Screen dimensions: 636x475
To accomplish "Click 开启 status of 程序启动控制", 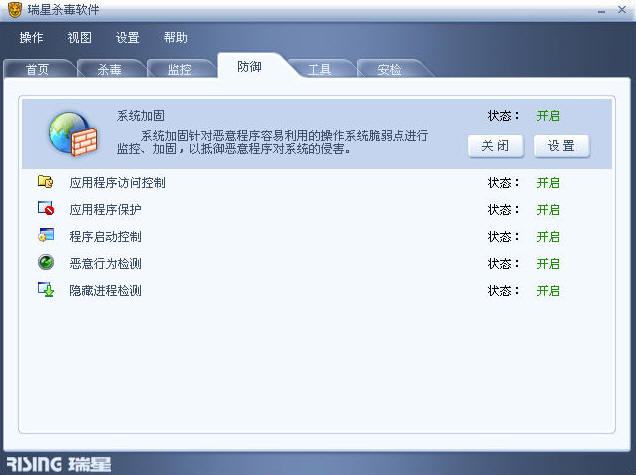I will click(x=548, y=236).
